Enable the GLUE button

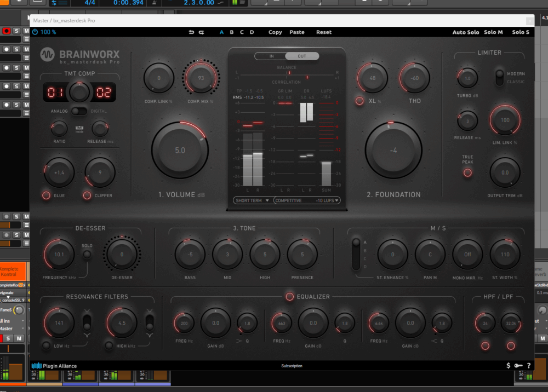[x=46, y=195]
